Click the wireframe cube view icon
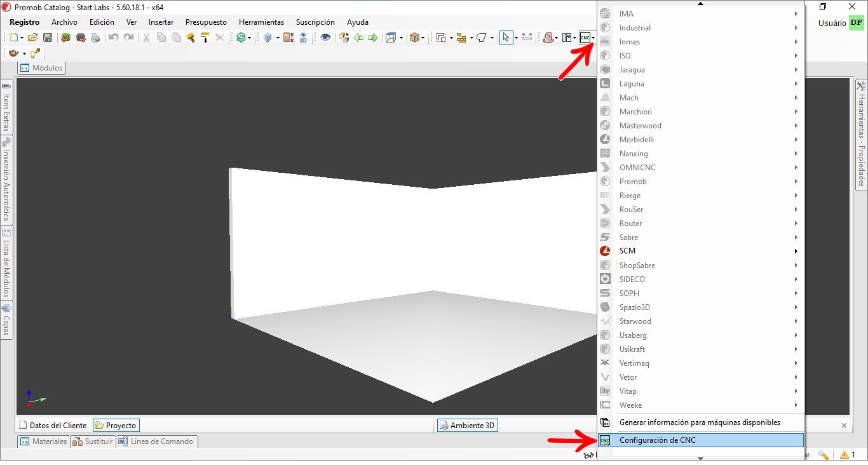The width and height of the screenshot is (868, 465). [391, 37]
